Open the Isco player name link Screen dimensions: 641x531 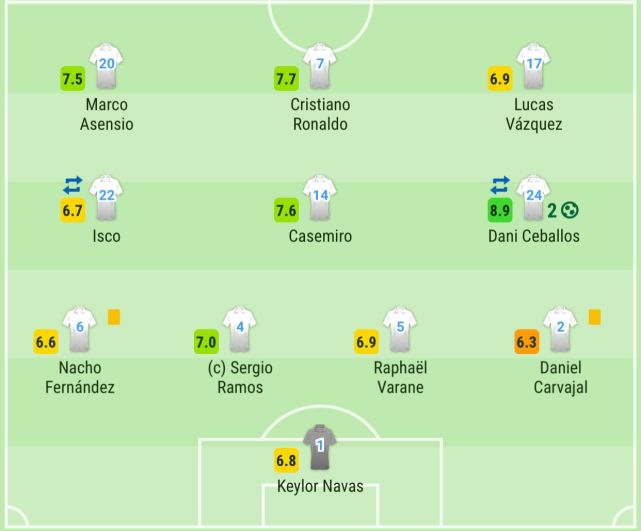106,237
